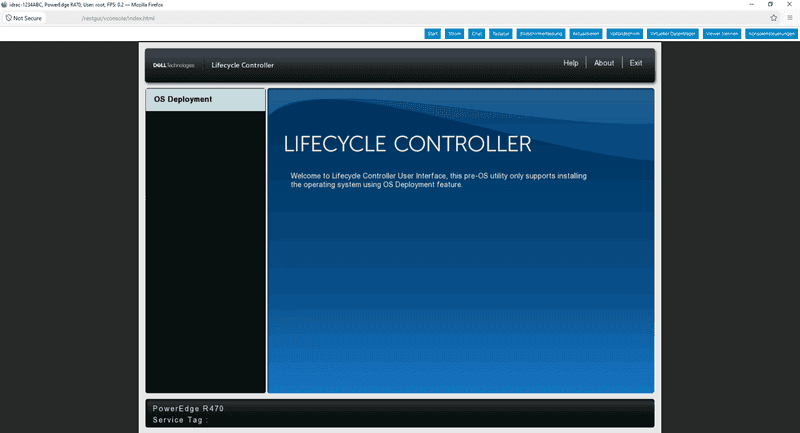Click the Start button in the console toolbar
Image resolution: width=800 pixels, height=433 pixels.
(x=432, y=34)
